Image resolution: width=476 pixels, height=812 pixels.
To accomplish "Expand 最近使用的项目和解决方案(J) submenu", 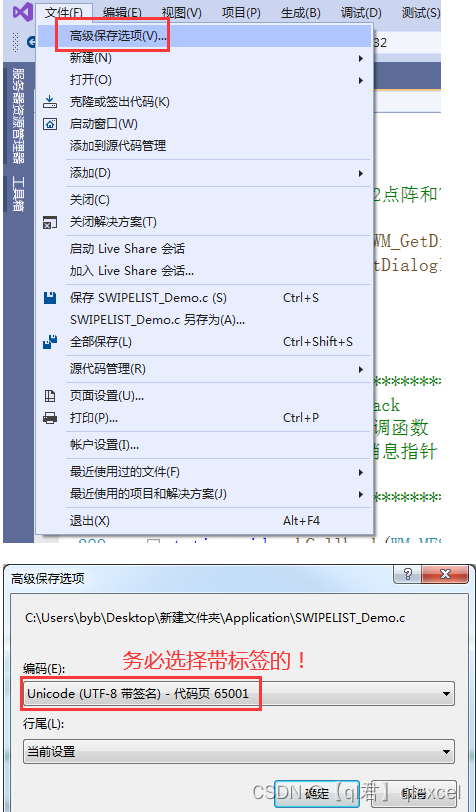I will click(205, 494).
